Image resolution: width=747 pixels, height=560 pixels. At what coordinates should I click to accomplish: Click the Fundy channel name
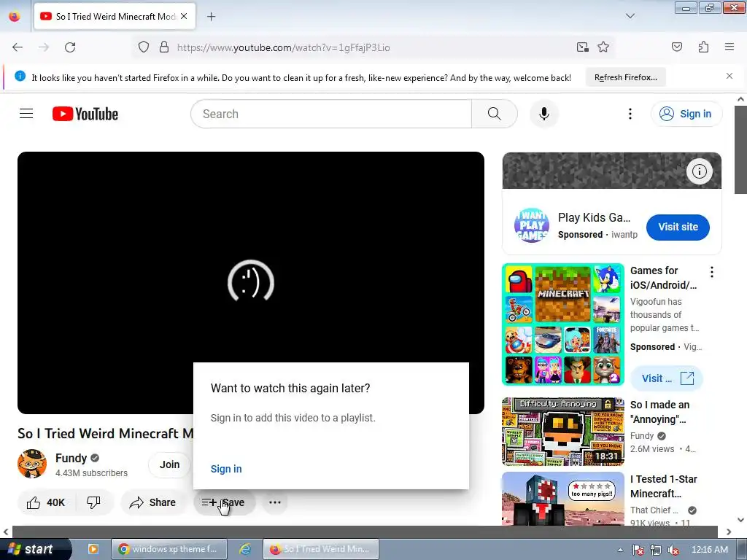(x=71, y=458)
